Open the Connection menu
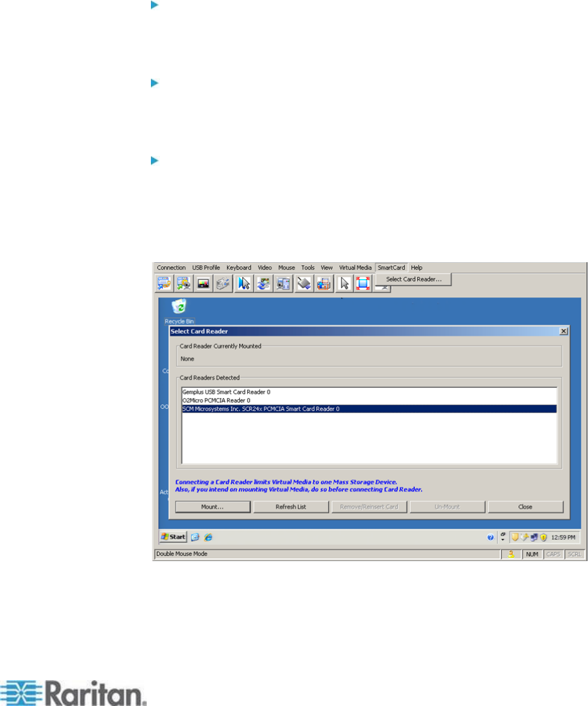Image resolution: width=588 pixels, height=706 pixels. click(x=171, y=268)
